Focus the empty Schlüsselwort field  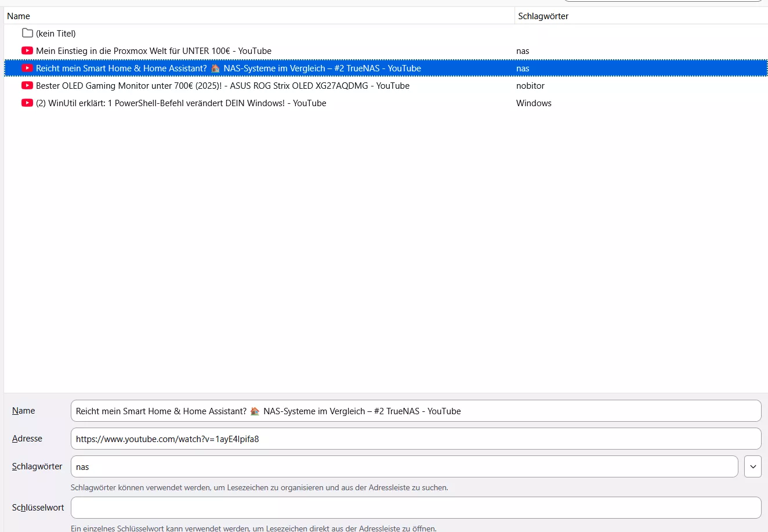point(416,508)
